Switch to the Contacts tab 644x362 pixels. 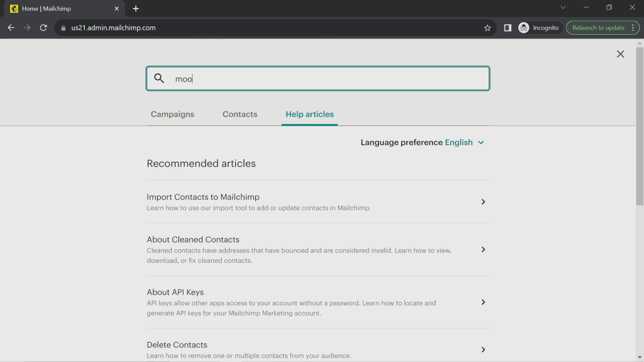click(x=240, y=114)
